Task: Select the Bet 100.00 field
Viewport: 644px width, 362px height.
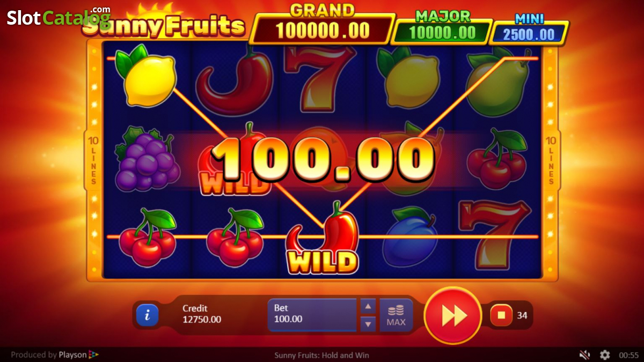Action: 312,315
